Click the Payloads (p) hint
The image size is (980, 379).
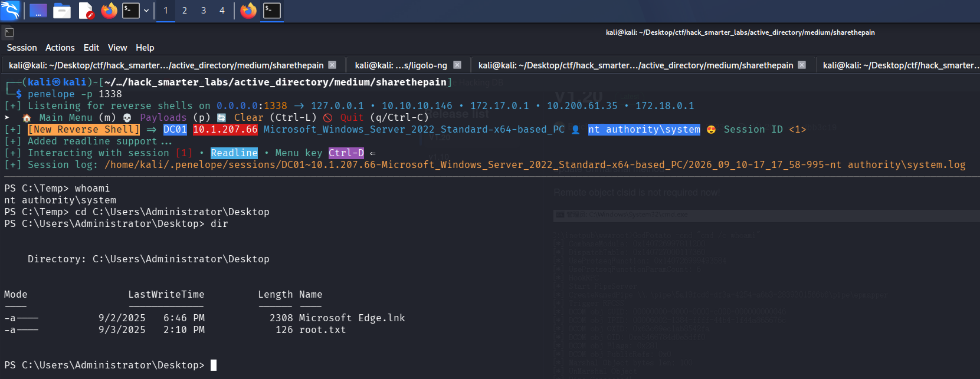167,118
